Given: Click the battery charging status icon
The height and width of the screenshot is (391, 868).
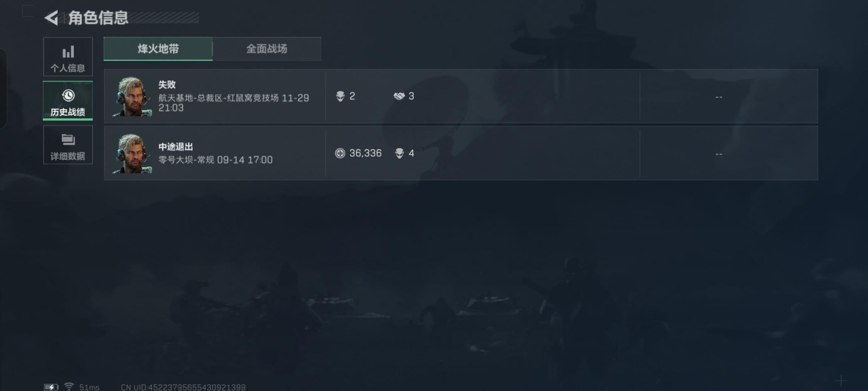Looking at the screenshot, I should (x=51, y=387).
